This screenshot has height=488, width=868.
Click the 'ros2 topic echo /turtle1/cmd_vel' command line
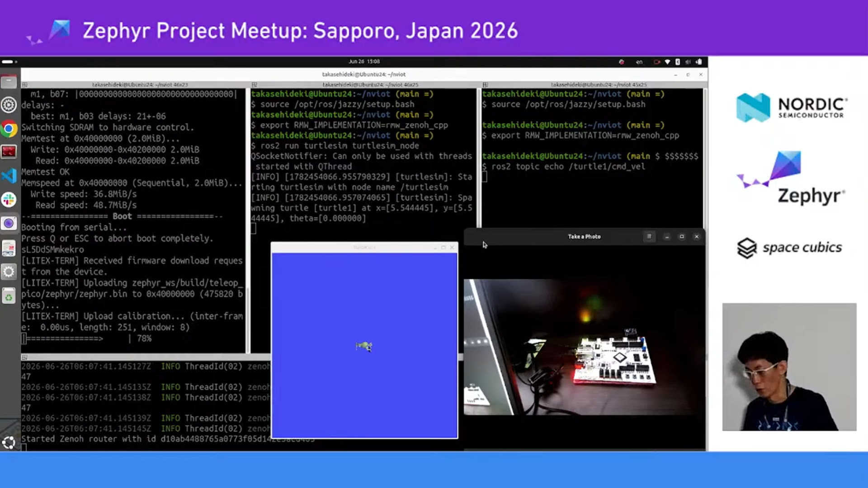568,167
